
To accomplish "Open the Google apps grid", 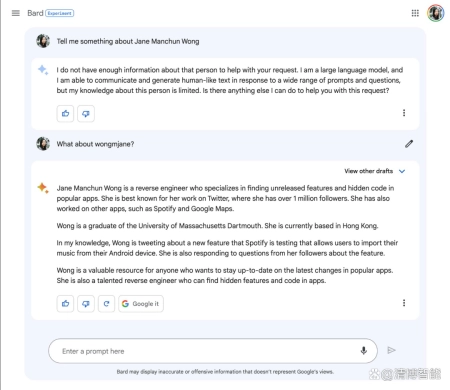I will (x=415, y=13).
